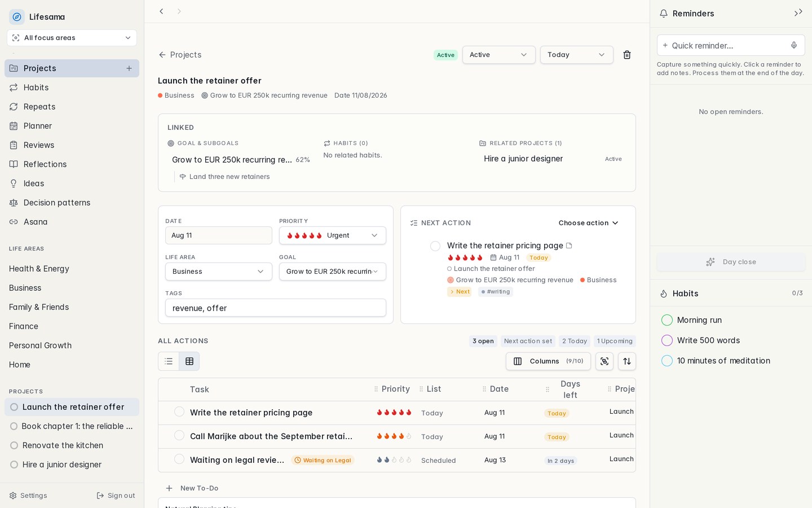Open note icon beside retainer pricing page
Screen dimensions: 812x508
pos(569,246)
